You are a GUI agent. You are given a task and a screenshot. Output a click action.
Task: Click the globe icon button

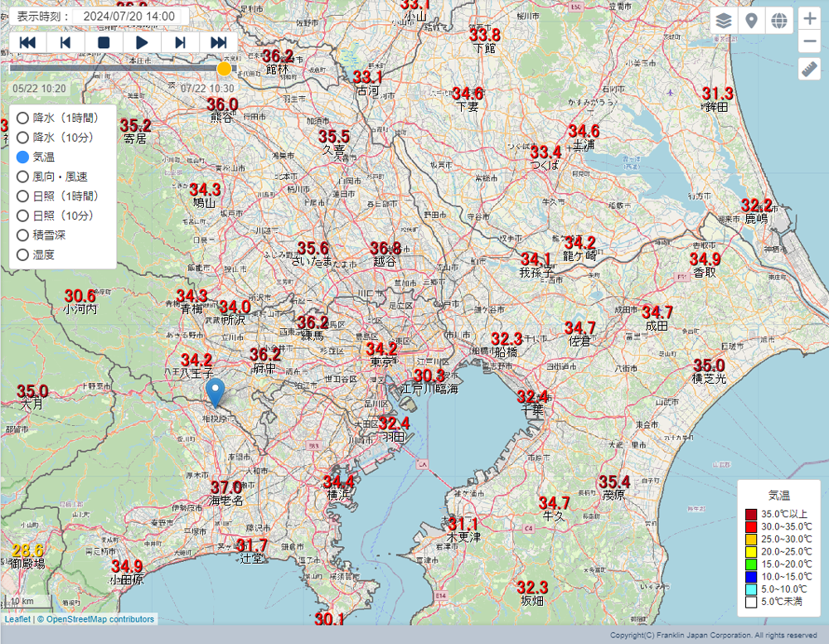(778, 21)
